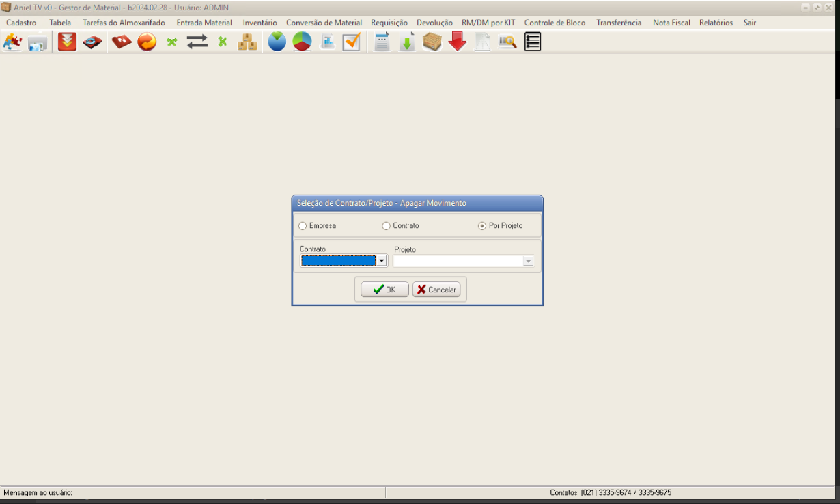This screenshot has width=840, height=504.
Task: Click the black list document icon
Action: 533,42
